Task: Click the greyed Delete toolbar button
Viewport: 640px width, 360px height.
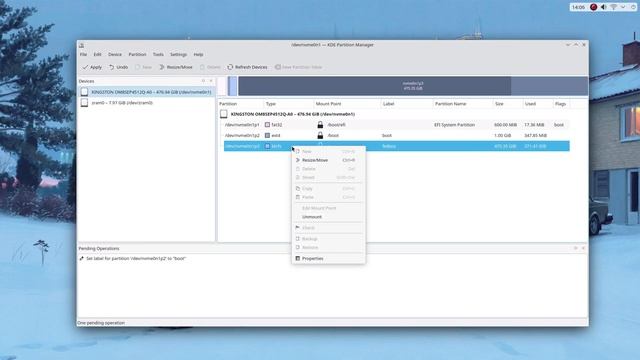Action: 210,67
